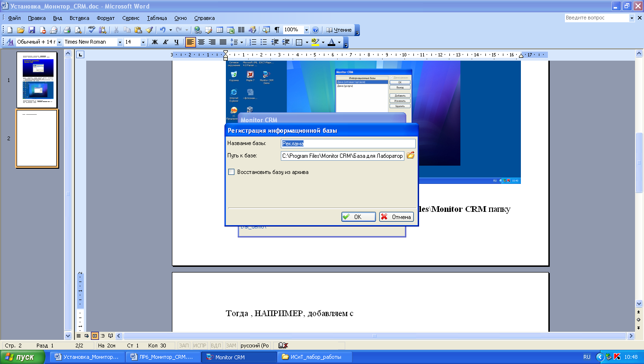Open the Styles and Formatting pane
This screenshot has height=364, width=644.
[9, 42]
